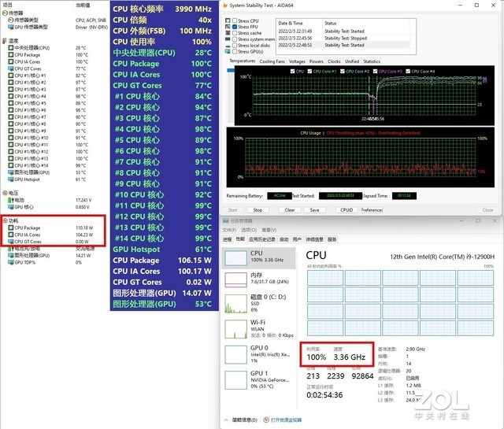Click the CPU Package power row chip icon

[10, 227]
